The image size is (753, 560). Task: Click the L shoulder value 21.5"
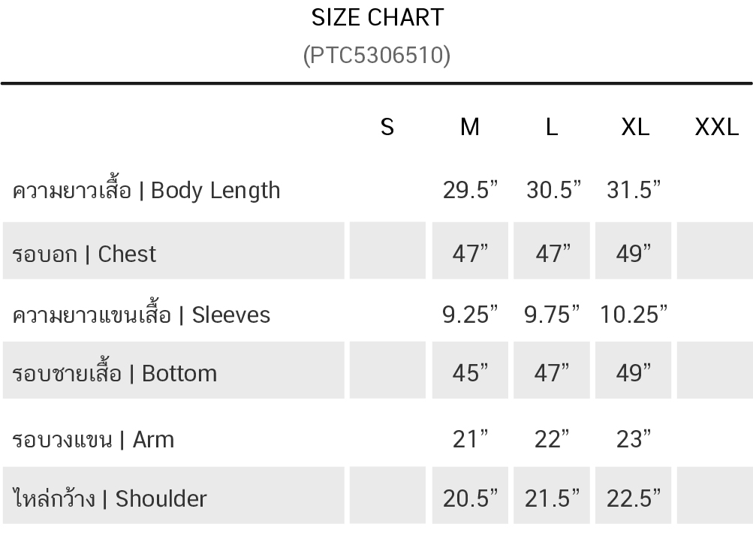coord(552,498)
